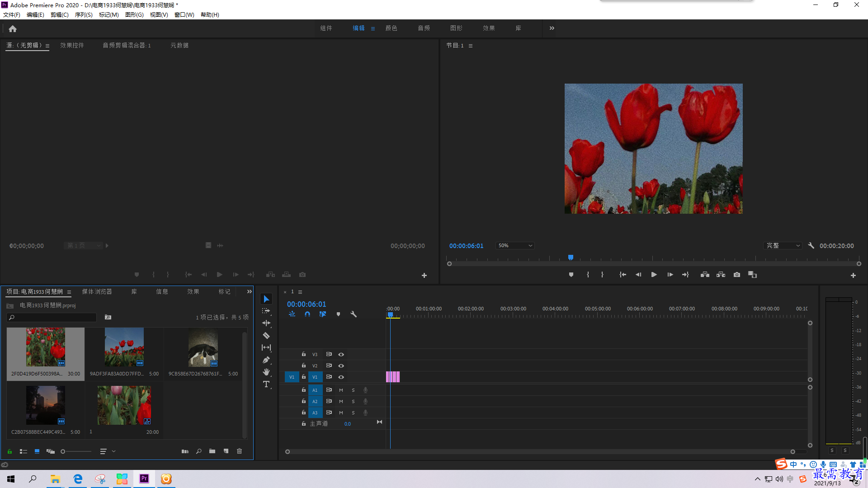Open playback resolution 完整 dropdown
The height and width of the screenshot is (488, 868).
[783, 245]
